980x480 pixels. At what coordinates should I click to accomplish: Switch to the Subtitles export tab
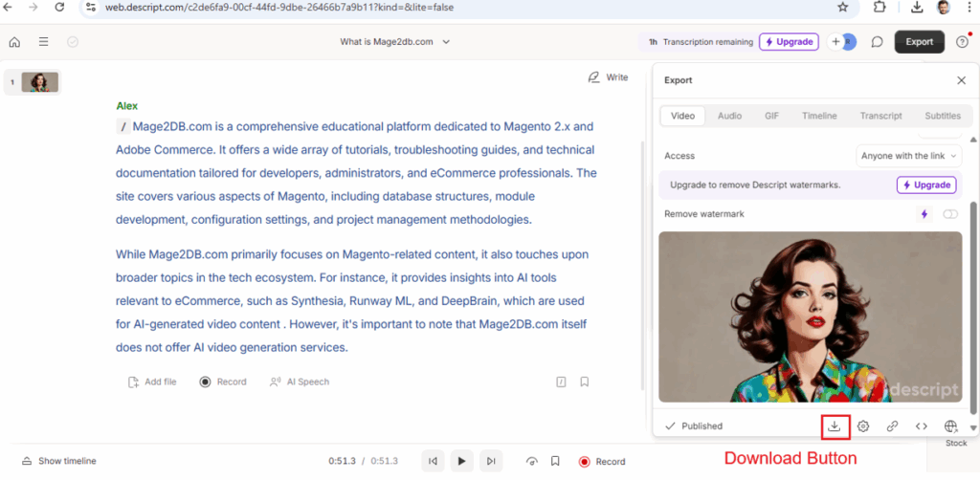(x=943, y=116)
